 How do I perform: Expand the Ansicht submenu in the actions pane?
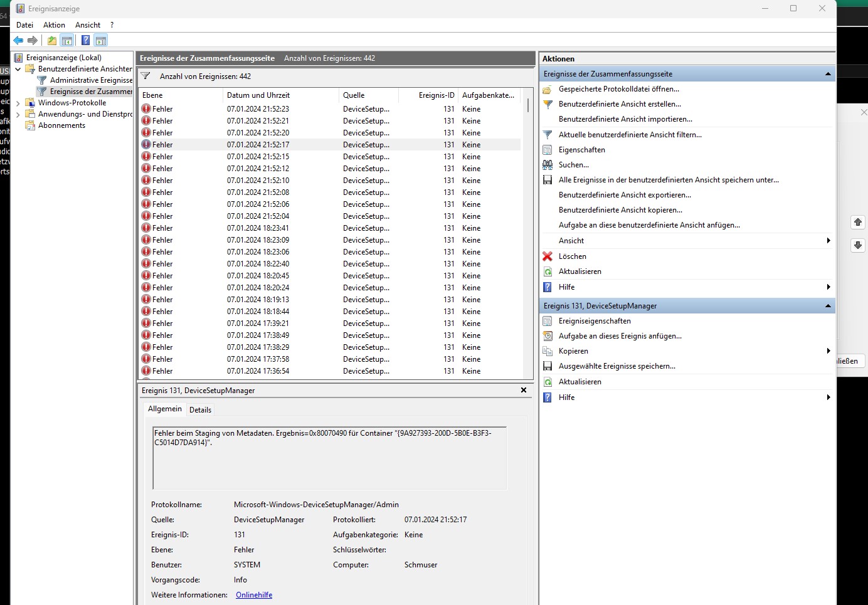click(828, 241)
